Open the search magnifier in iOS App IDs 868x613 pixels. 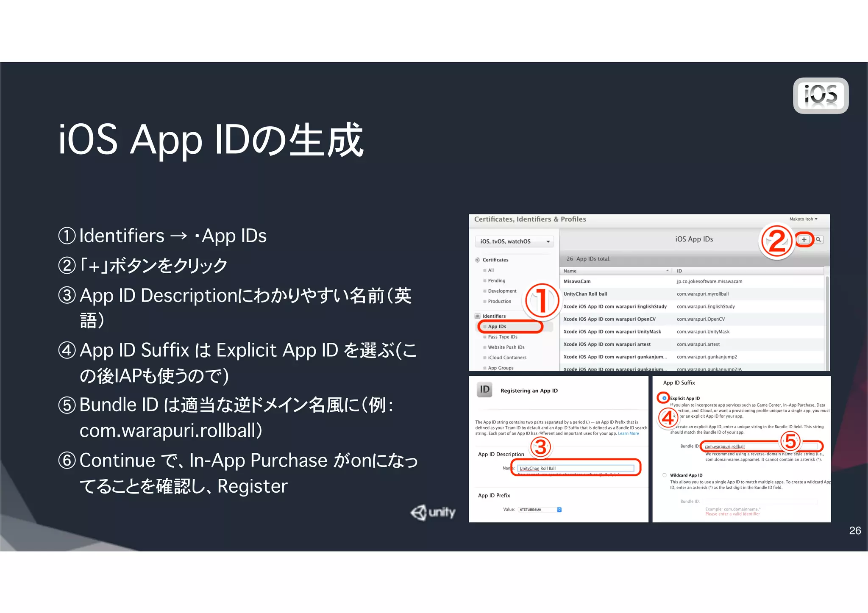(x=818, y=240)
